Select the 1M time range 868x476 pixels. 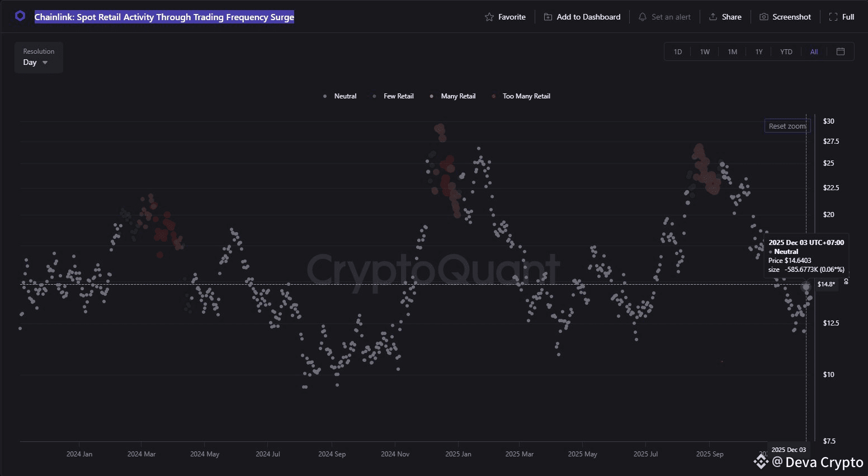coord(732,52)
